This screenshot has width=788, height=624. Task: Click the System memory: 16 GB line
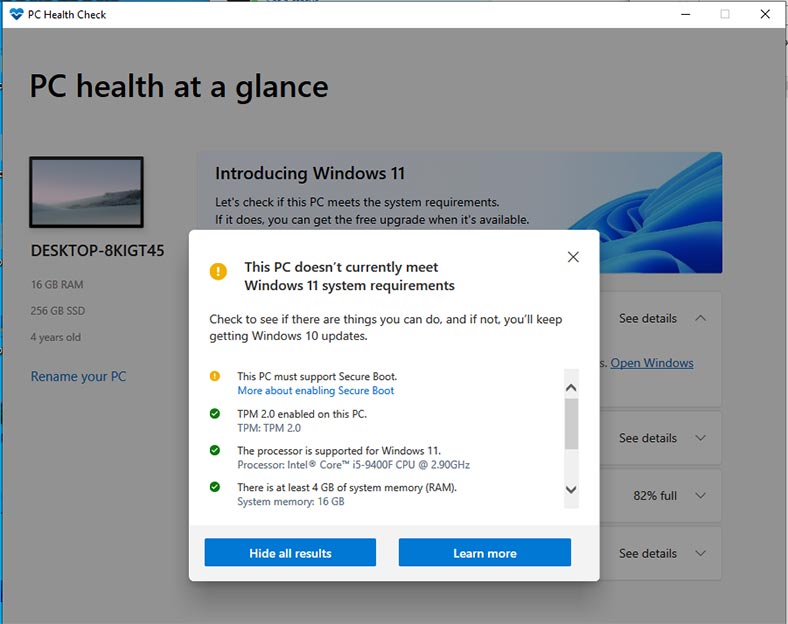click(290, 501)
